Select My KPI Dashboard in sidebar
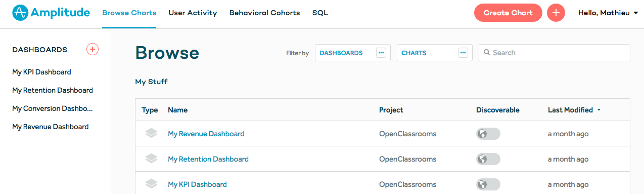 41,72
